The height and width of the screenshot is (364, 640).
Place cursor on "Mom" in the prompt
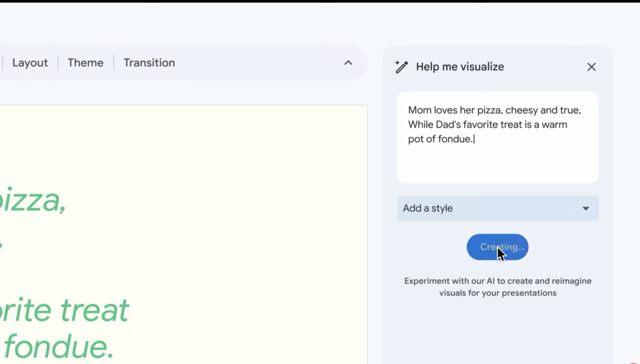click(419, 110)
